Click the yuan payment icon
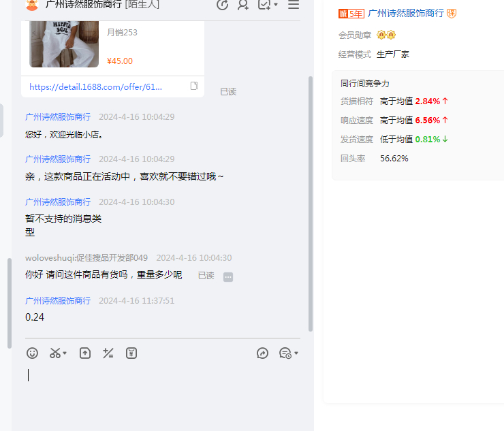 (x=131, y=353)
